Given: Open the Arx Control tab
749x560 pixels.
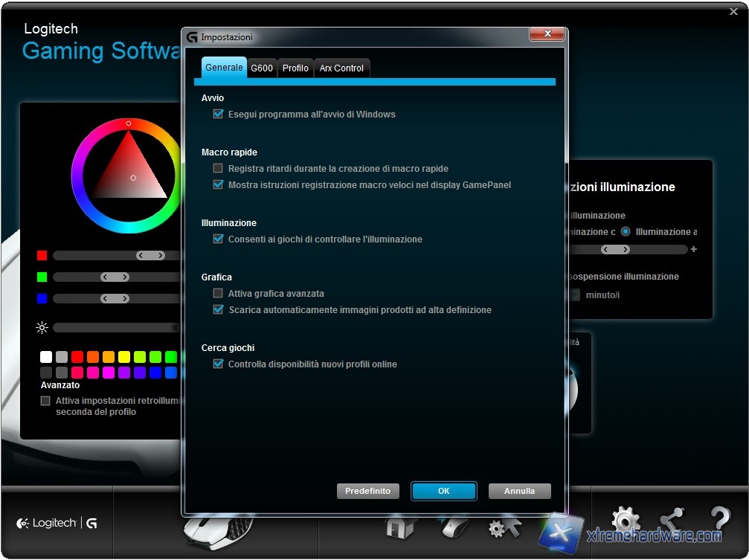Looking at the screenshot, I should 341,68.
